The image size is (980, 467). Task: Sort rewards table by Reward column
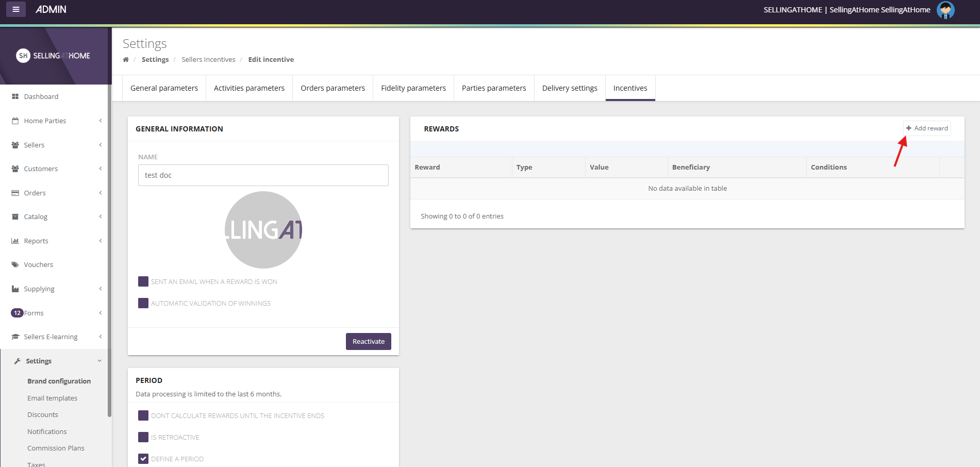461,167
